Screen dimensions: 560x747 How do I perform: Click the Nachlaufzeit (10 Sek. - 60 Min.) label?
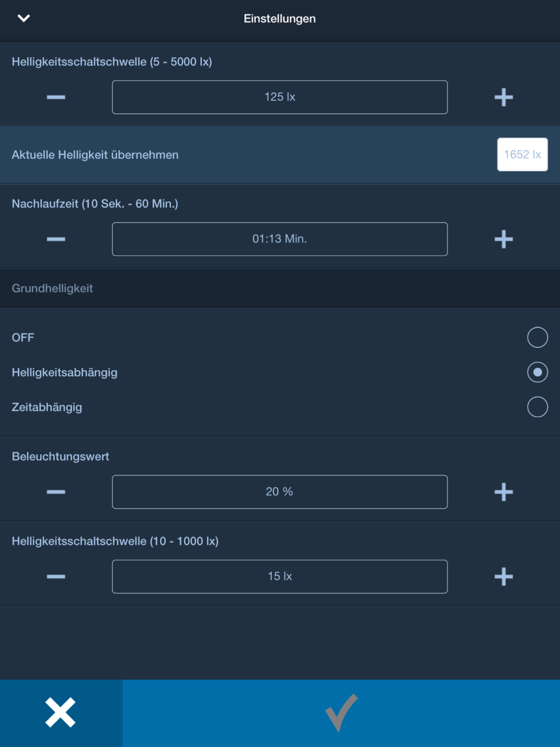coord(95,204)
